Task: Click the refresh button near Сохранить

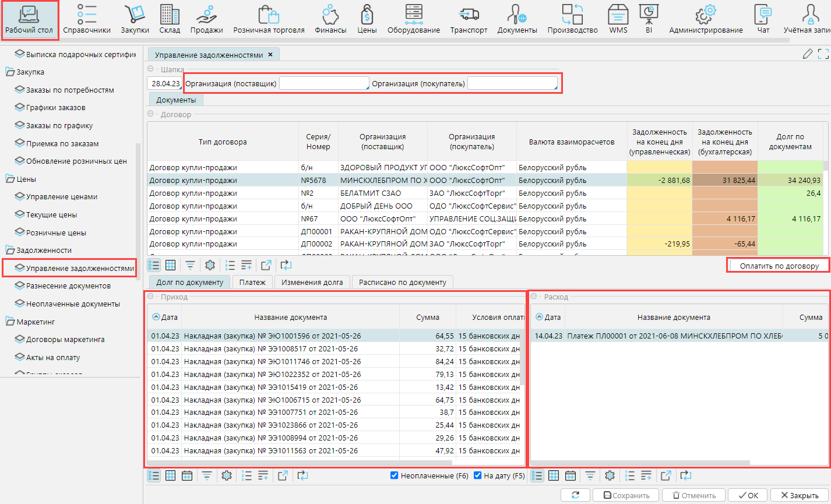Action: point(575,495)
